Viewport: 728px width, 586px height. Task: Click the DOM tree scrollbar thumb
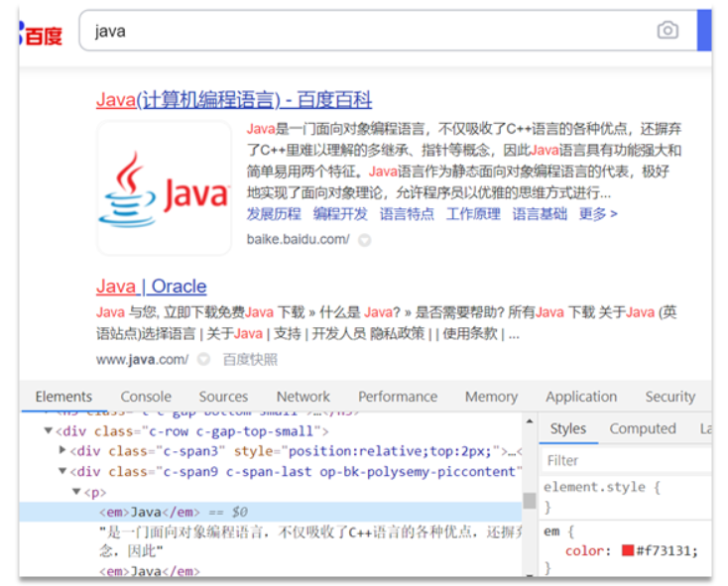click(530, 501)
